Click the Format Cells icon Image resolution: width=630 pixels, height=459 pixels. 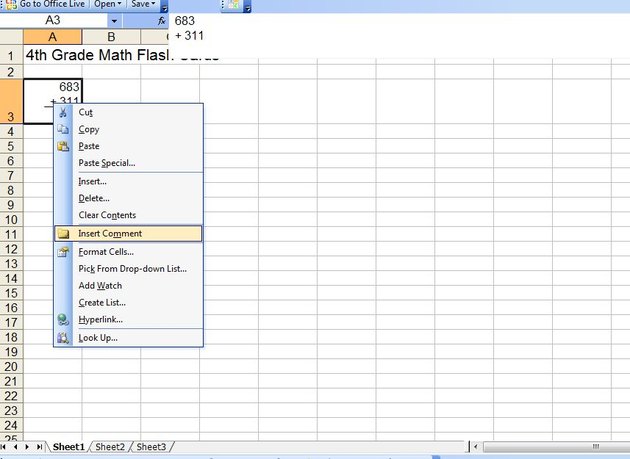63,252
